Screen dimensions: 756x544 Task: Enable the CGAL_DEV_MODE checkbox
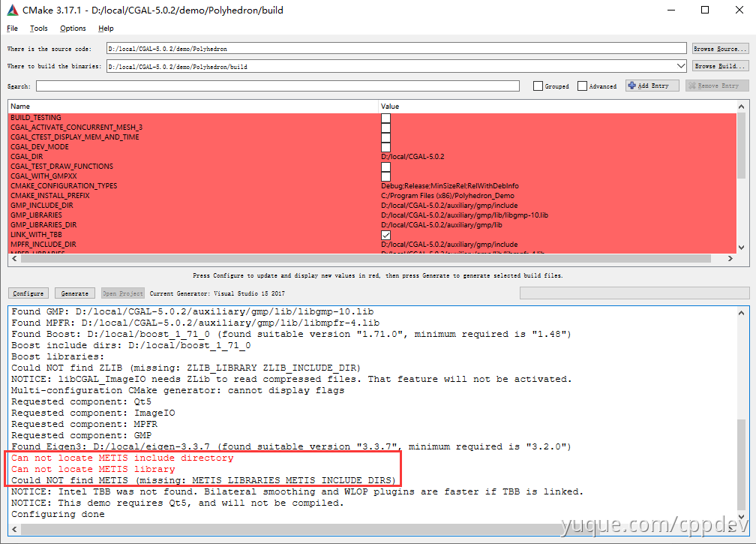(385, 147)
